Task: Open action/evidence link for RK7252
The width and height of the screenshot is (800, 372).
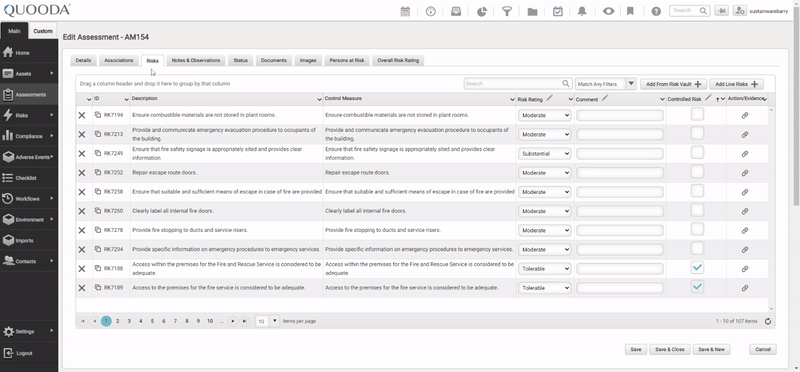Action: pyautogui.click(x=745, y=173)
